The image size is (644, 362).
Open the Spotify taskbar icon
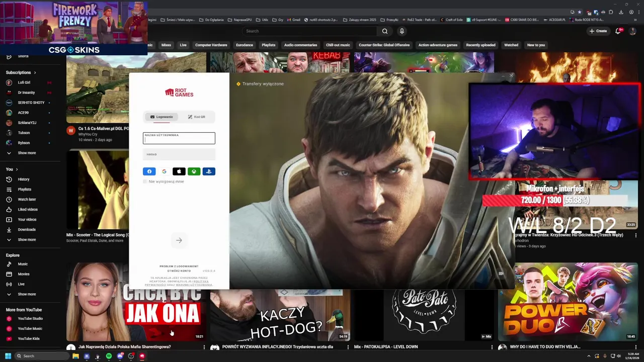(x=109, y=356)
